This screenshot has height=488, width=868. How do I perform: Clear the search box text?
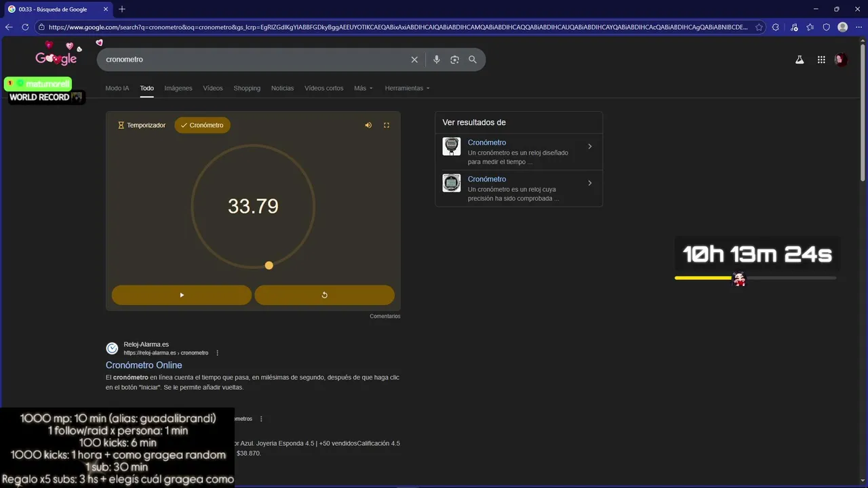[414, 60]
